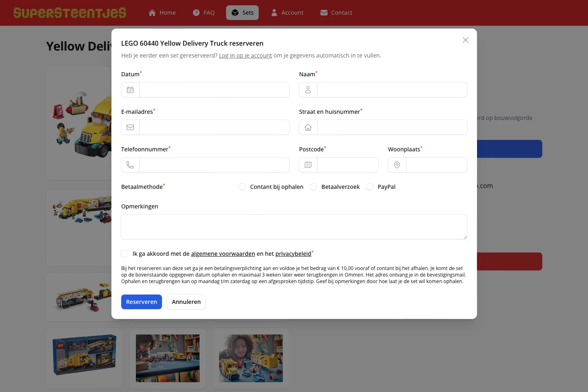Click the phone icon beside Telefoonnummer field

130,165
